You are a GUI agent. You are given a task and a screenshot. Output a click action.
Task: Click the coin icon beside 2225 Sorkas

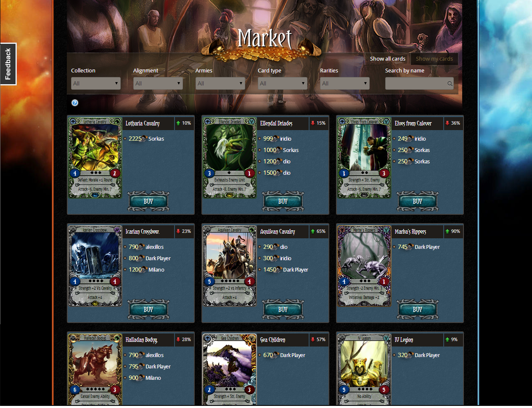coord(144,139)
